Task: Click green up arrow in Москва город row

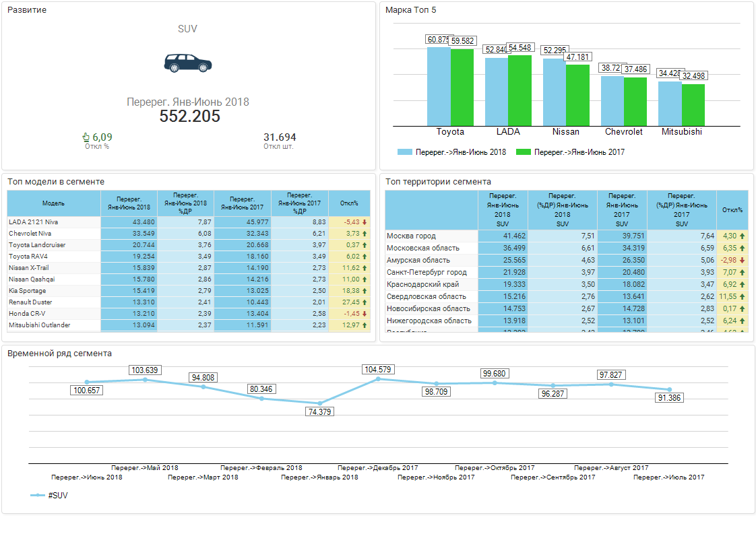Action: coord(743,236)
